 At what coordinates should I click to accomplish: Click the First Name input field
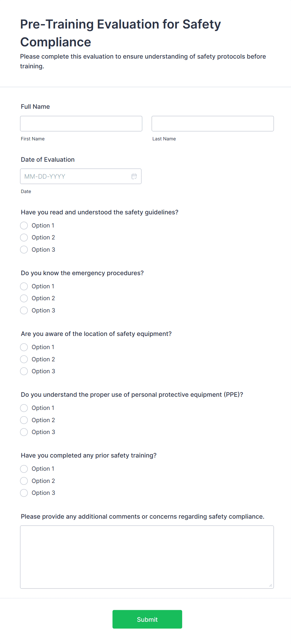81,123
